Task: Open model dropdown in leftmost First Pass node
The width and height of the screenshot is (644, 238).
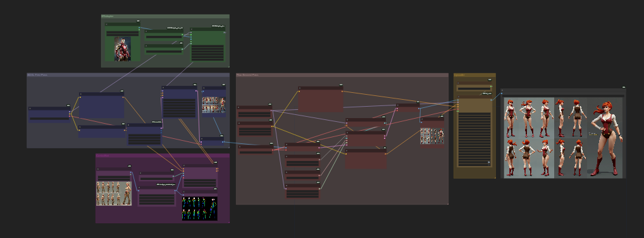Action: point(49,119)
